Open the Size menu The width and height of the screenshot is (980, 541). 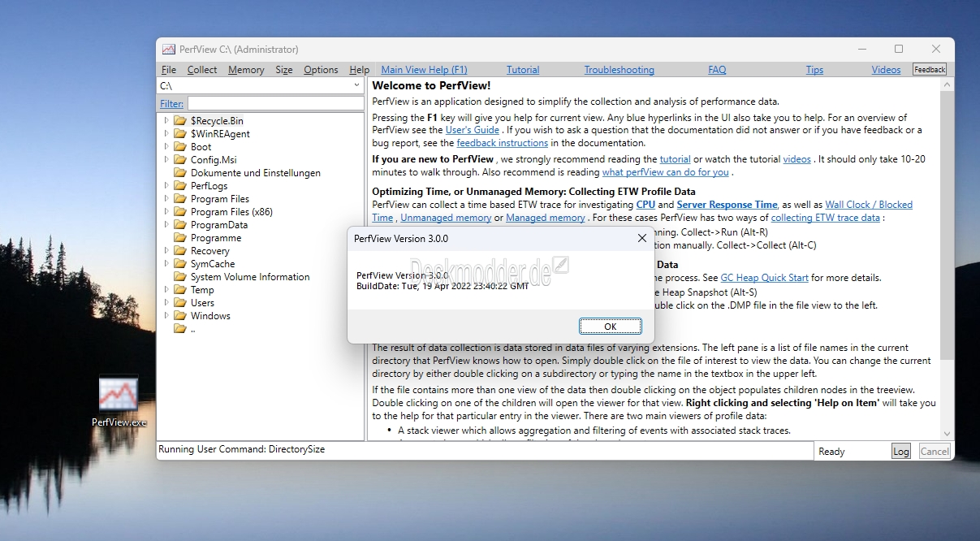pos(284,70)
